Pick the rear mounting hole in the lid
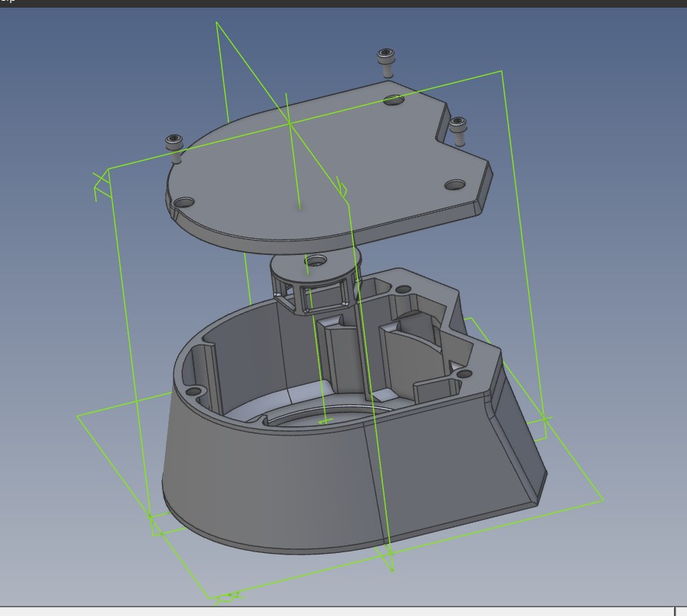The width and height of the screenshot is (687, 616). [x=394, y=100]
